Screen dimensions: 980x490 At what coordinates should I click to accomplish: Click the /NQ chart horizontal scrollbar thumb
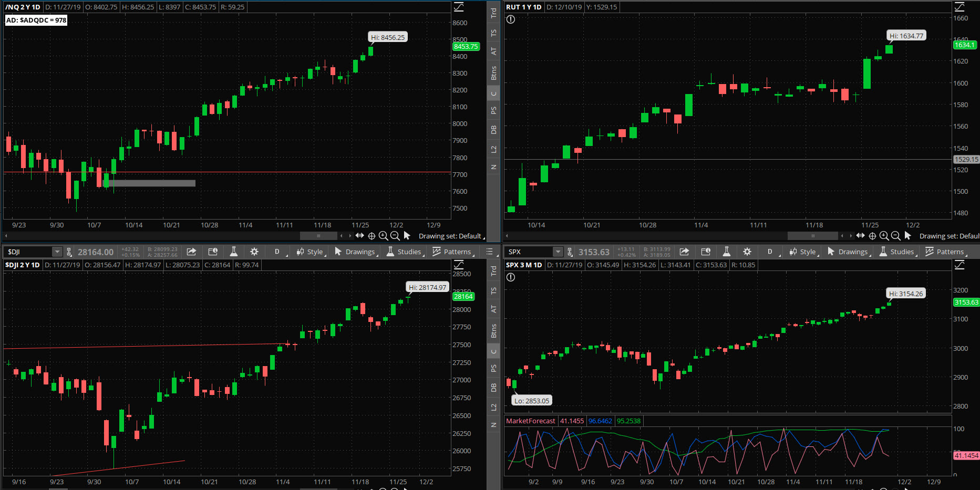click(x=318, y=236)
